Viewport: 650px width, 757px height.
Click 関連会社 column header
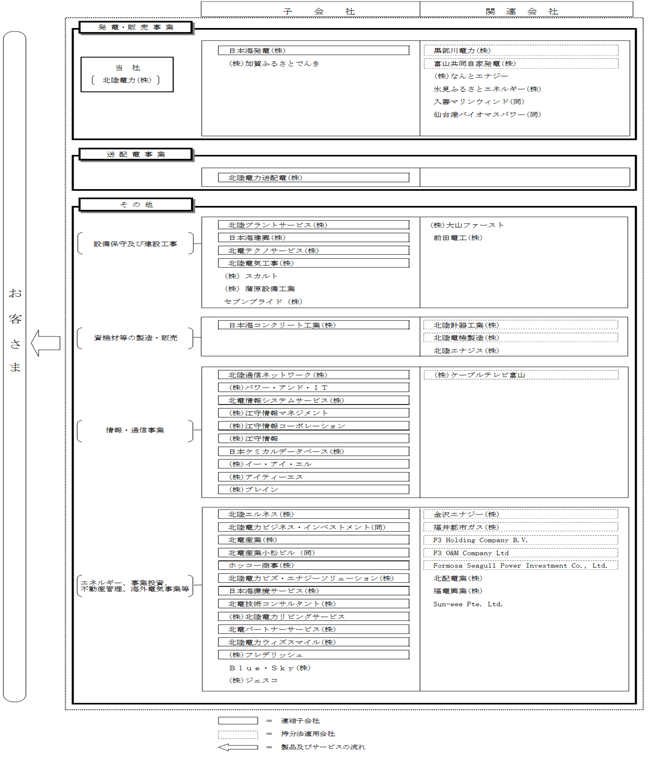click(526, 10)
